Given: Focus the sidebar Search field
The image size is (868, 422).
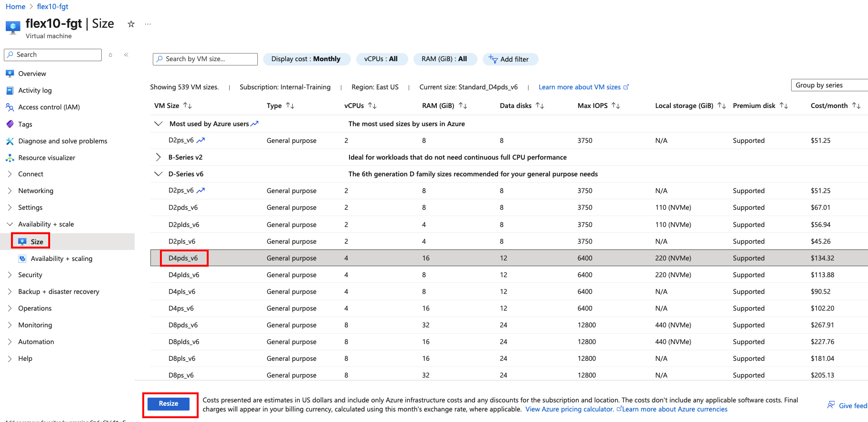Looking at the screenshot, I should point(53,55).
